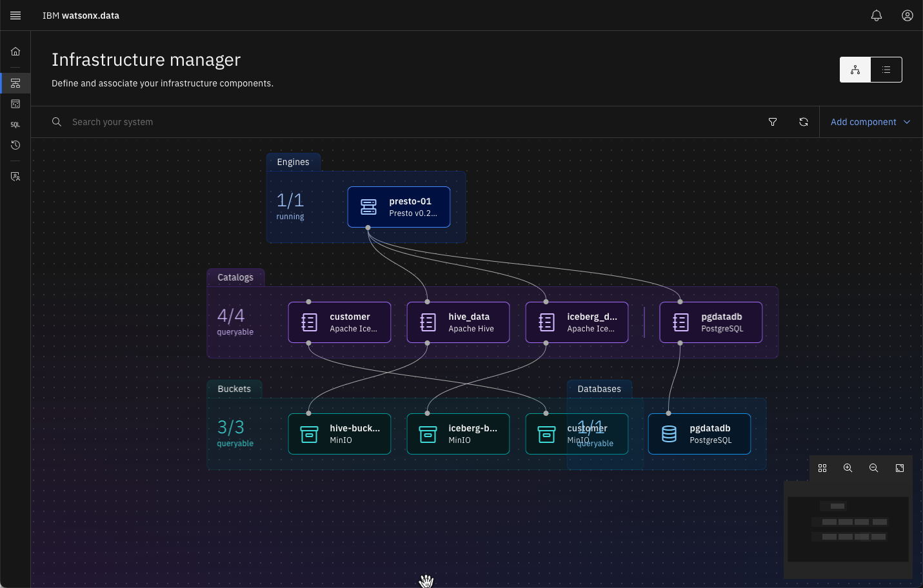Auto-arrange nodes with the grid icon
This screenshot has width=923, height=588.
pyautogui.click(x=822, y=468)
